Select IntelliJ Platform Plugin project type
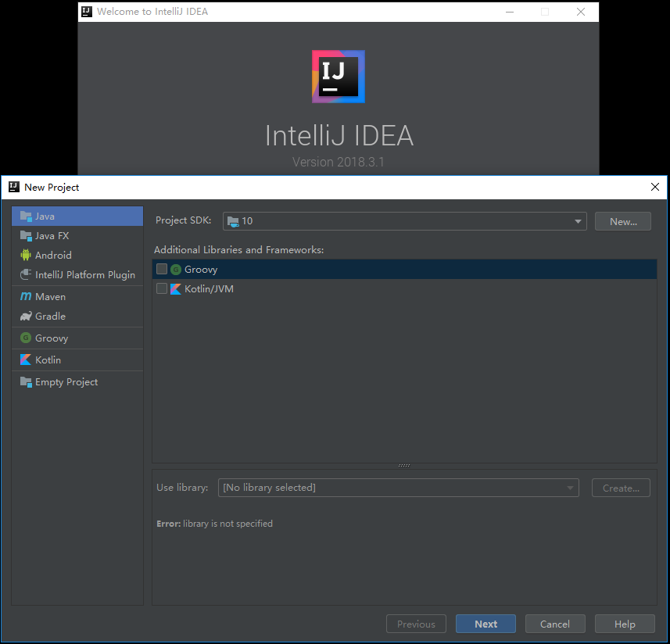Screen dimensions: 670x644 [x=77, y=274]
